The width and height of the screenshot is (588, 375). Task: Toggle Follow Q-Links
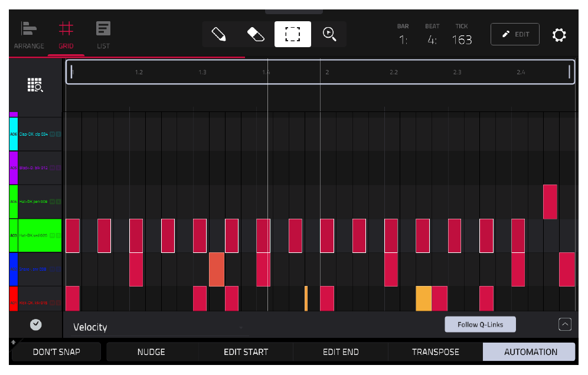(480, 324)
